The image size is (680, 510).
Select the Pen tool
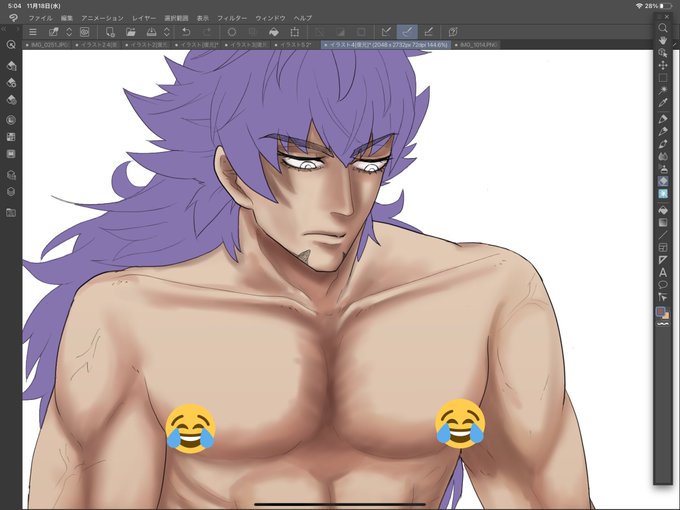(x=663, y=118)
